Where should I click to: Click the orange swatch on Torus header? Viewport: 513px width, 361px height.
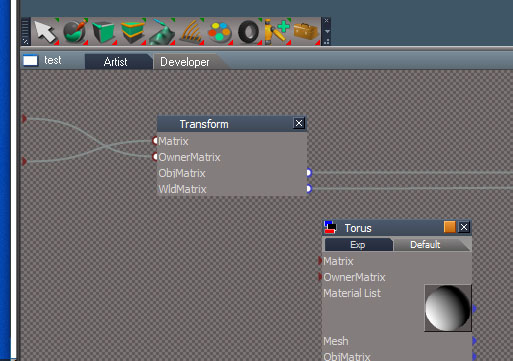click(x=450, y=227)
